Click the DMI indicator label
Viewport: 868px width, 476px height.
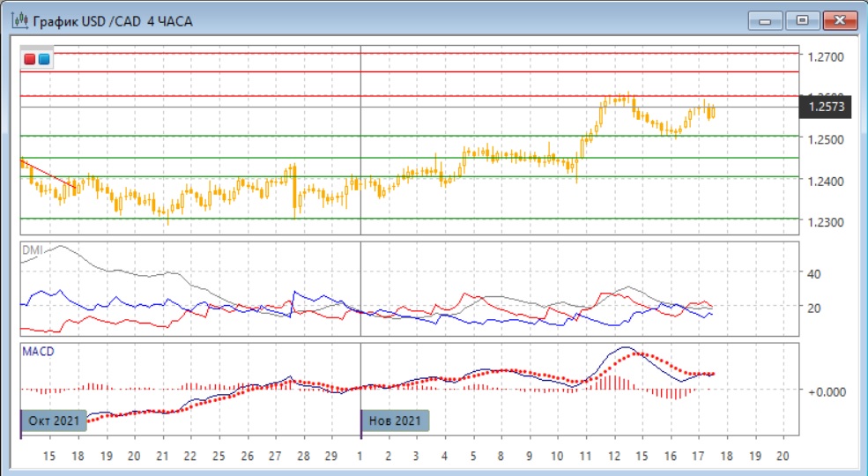click(x=32, y=250)
